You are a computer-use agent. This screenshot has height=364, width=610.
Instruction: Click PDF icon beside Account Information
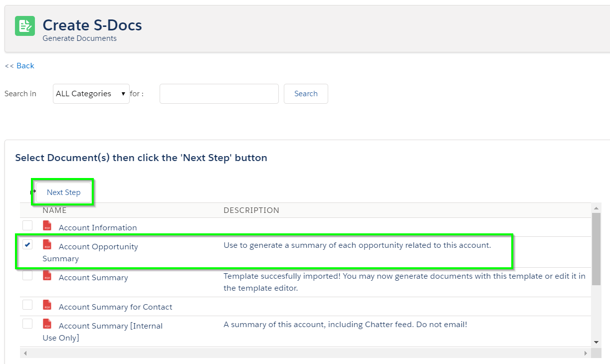[47, 225]
